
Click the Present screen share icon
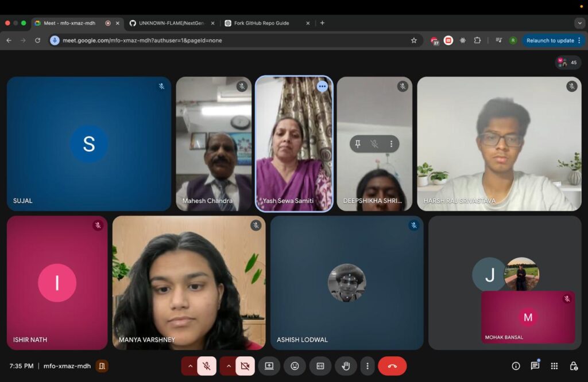point(269,366)
